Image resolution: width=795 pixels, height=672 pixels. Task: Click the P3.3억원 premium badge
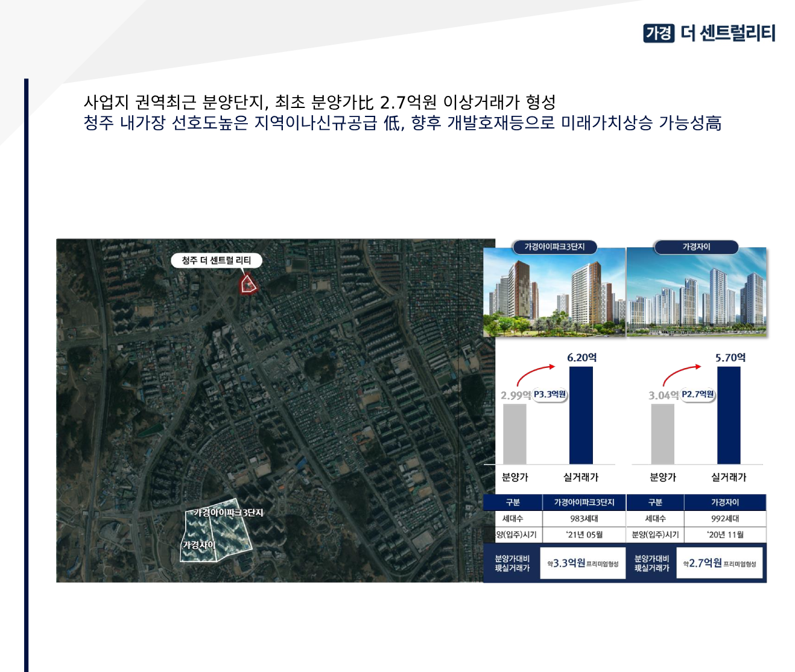(x=550, y=395)
